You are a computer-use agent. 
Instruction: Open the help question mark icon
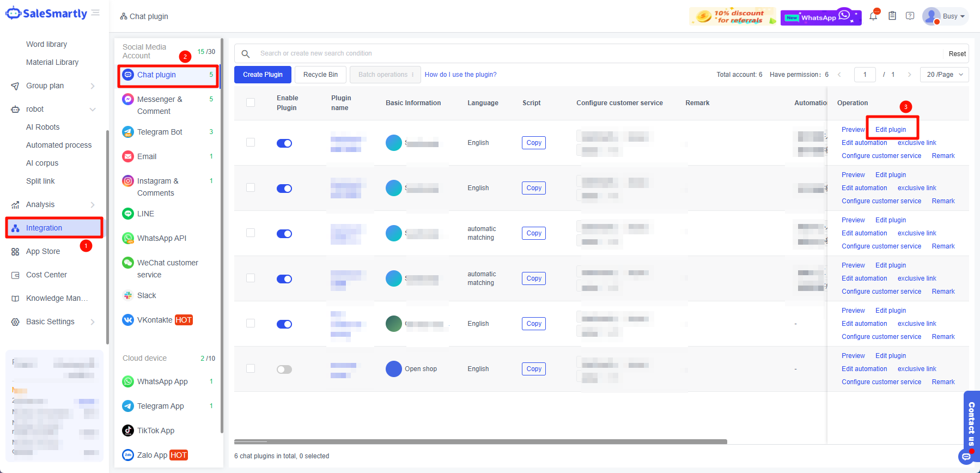[910, 16]
